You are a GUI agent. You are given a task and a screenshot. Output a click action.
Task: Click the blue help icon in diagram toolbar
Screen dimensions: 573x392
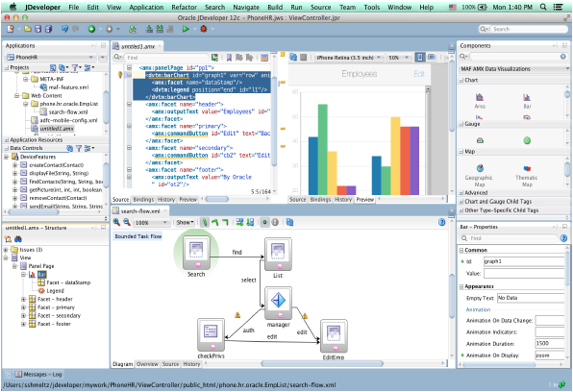(x=441, y=222)
